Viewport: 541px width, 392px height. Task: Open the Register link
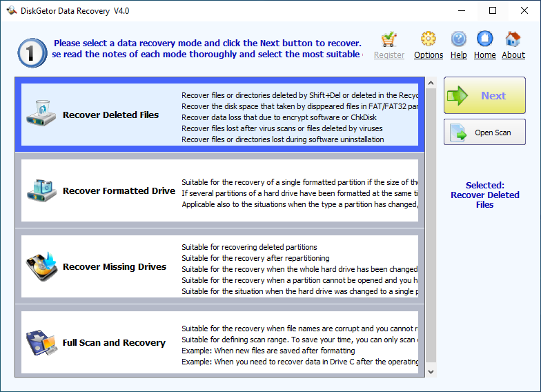click(x=389, y=55)
